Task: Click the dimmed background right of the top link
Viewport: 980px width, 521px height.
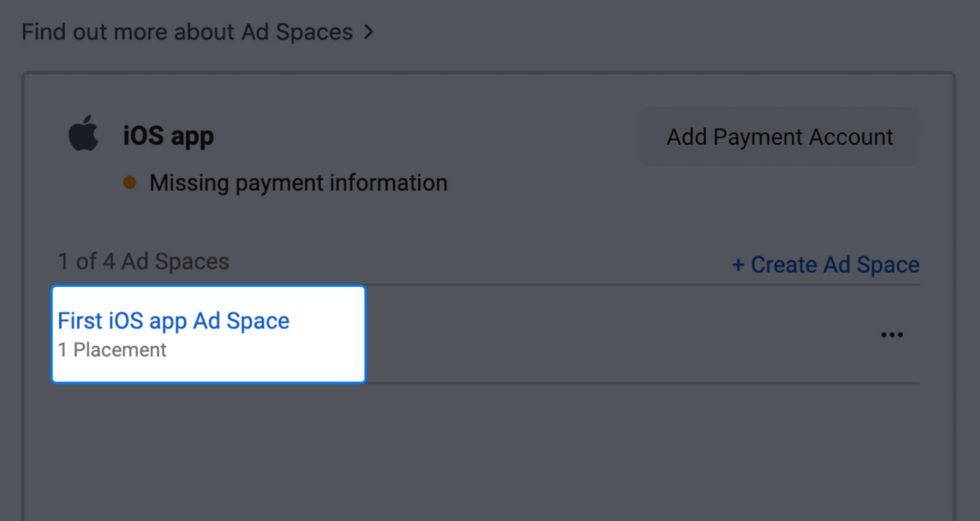Action: [674, 32]
